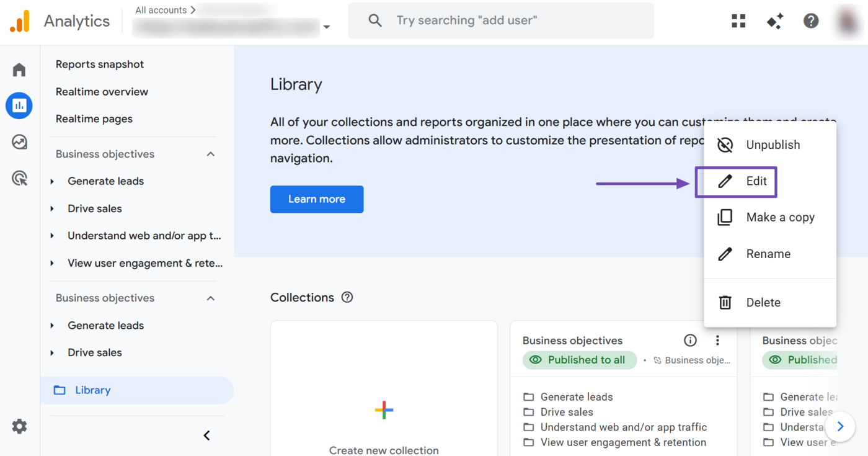Open the Explore section icon

[19, 141]
